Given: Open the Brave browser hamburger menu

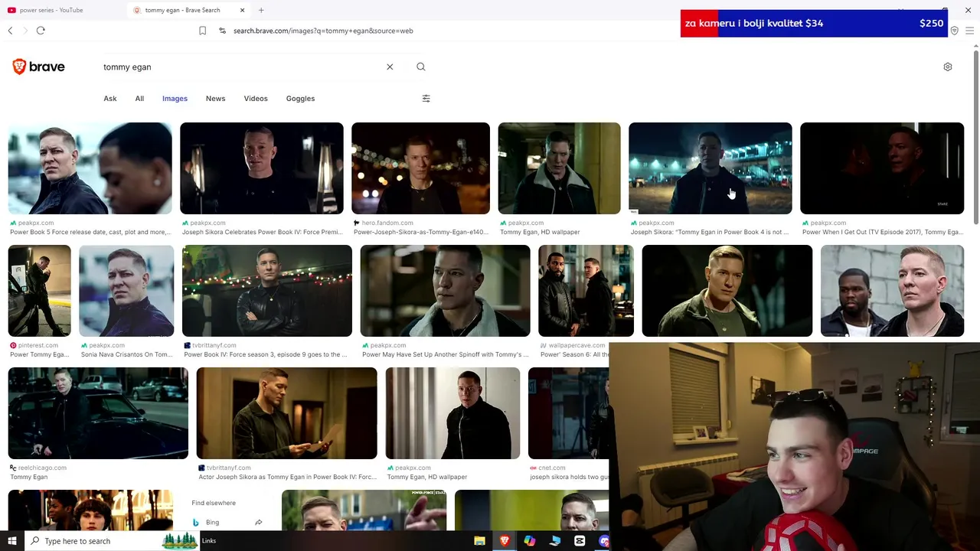Looking at the screenshot, I should tap(969, 31).
